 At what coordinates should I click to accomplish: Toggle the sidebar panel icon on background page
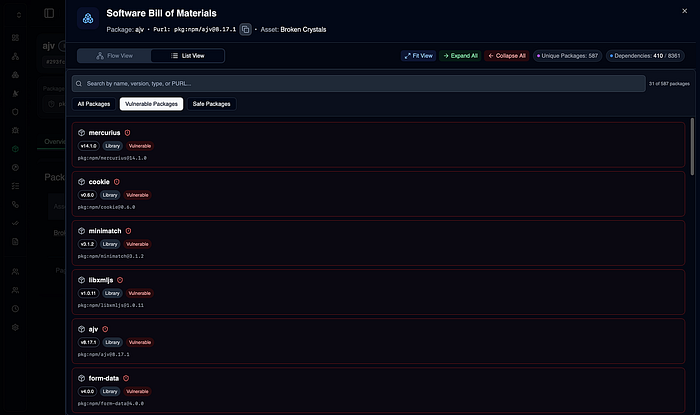pyautogui.click(x=49, y=13)
